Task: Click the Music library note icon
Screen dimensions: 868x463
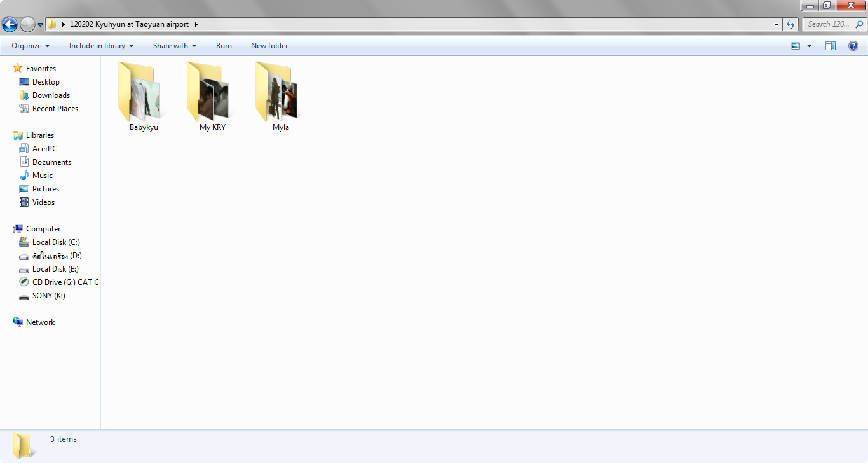Action: click(x=24, y=176)
